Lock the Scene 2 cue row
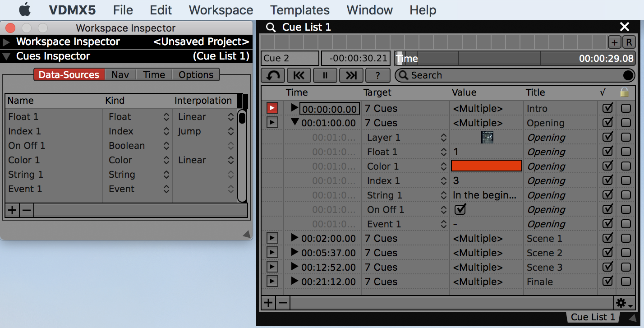Viewport: 644px width, 328px height. [626, 253]
